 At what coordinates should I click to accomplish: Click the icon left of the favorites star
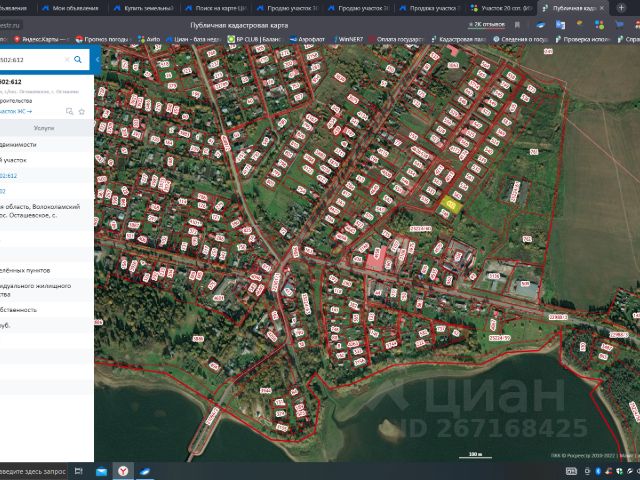[68, 111]
